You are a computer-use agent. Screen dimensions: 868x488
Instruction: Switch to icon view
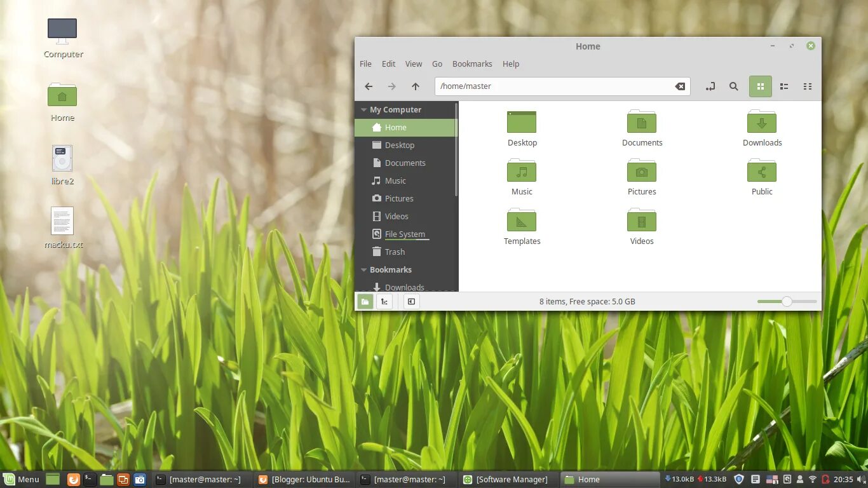[x=761, y=86]
